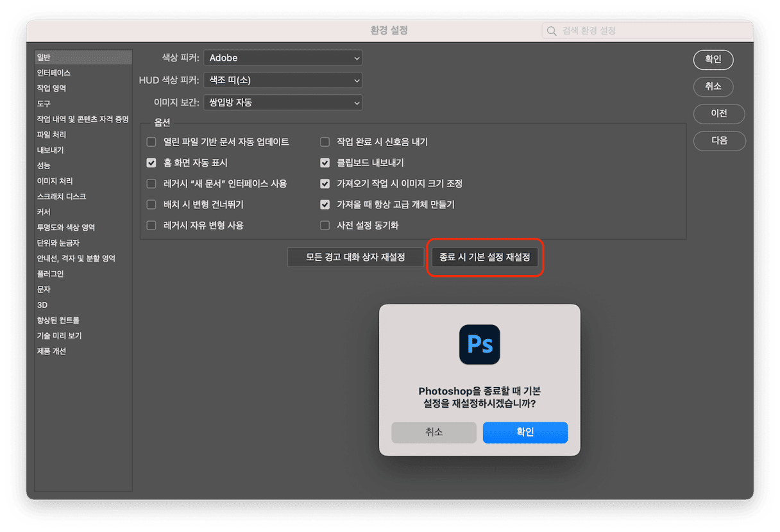This screenshot has height=532, width=780.
Task: Expand the HUD 색상 피커 dropdown
Action: pos(283,80)
